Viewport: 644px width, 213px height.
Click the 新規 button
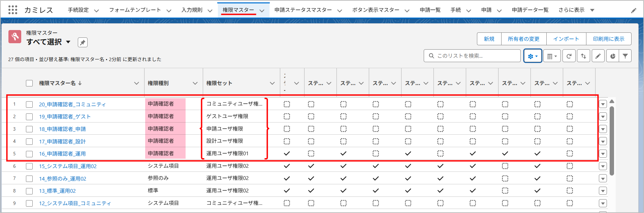(489, 39)
